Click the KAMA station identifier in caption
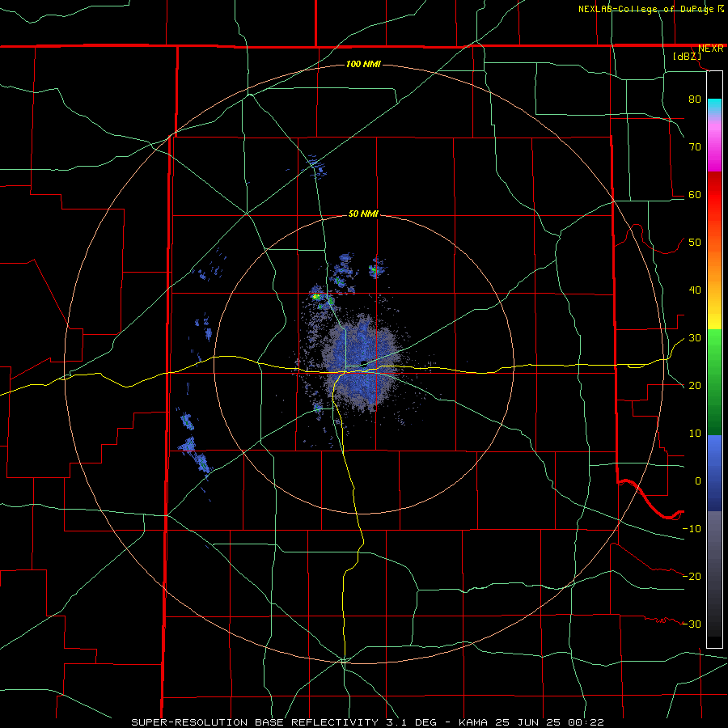This screenshot has height=728, width=728. [473, 722]
